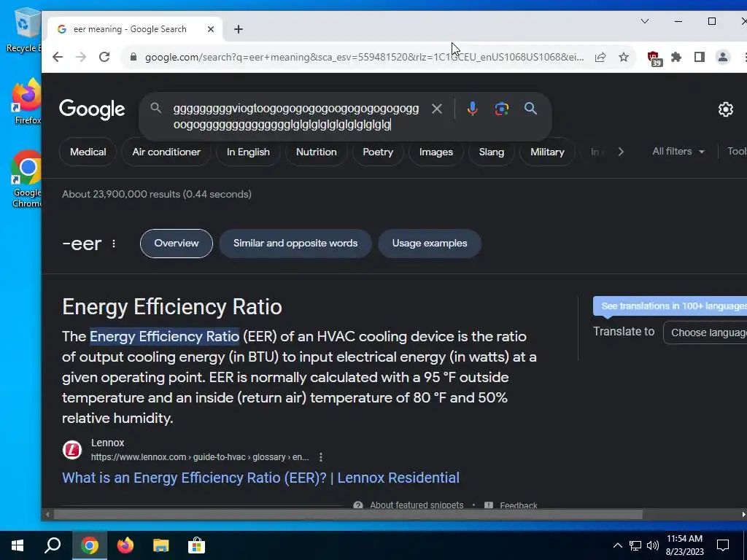747x560 pixels.
Task: Click 'See translations in 100+ languages' banner
Action: pos(670,306)
